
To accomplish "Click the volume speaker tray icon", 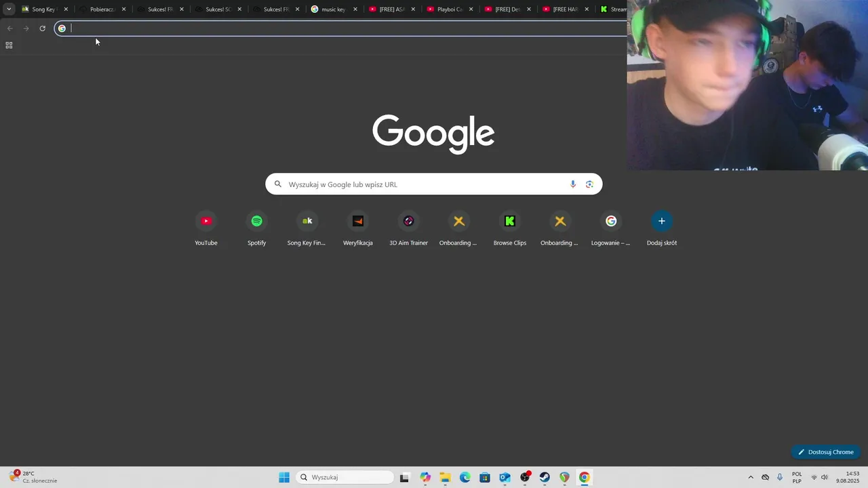I will click(x=825, y=477).
